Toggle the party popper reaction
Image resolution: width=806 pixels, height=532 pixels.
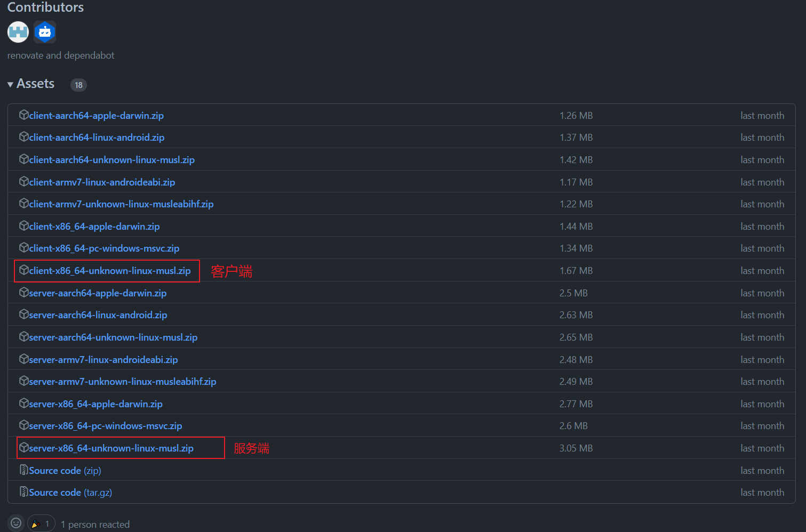pos(41,523)
